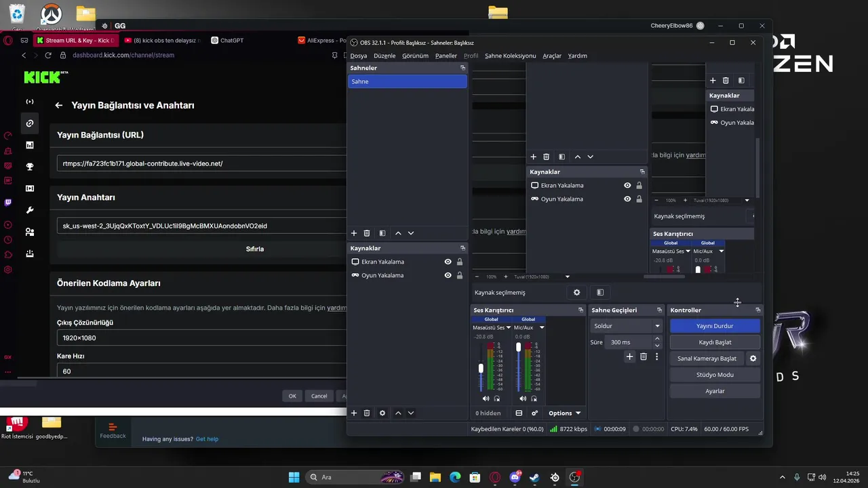This screenshot has width=868, height=488.
Task: Mute Mic/Aux channel
Action: (x=523, y=399)
